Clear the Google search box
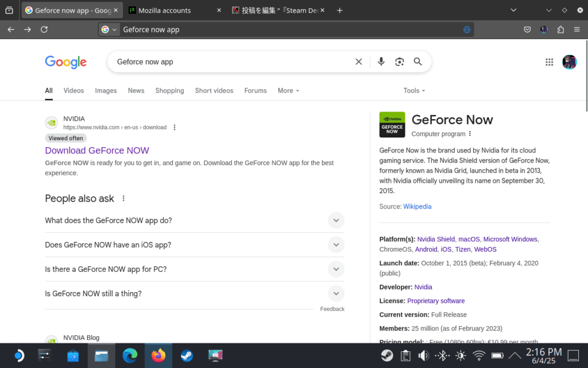The height and width of the screenshot is (368, 588). click(x=358, y=62)
